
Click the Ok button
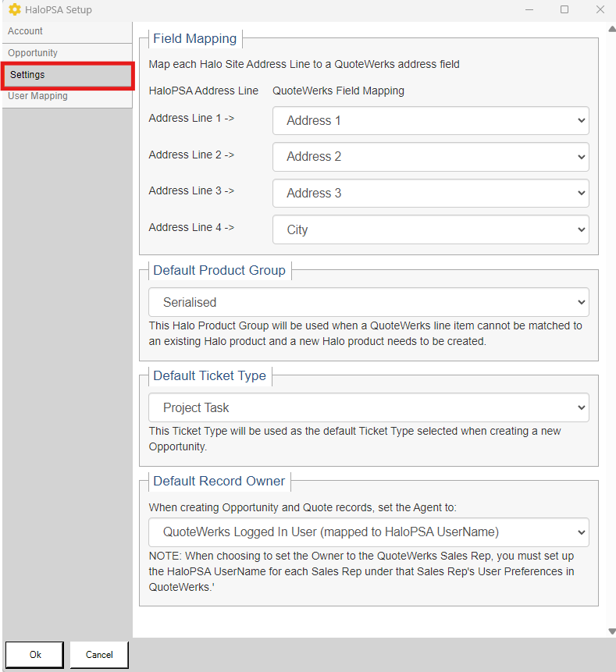coord(34,654)
